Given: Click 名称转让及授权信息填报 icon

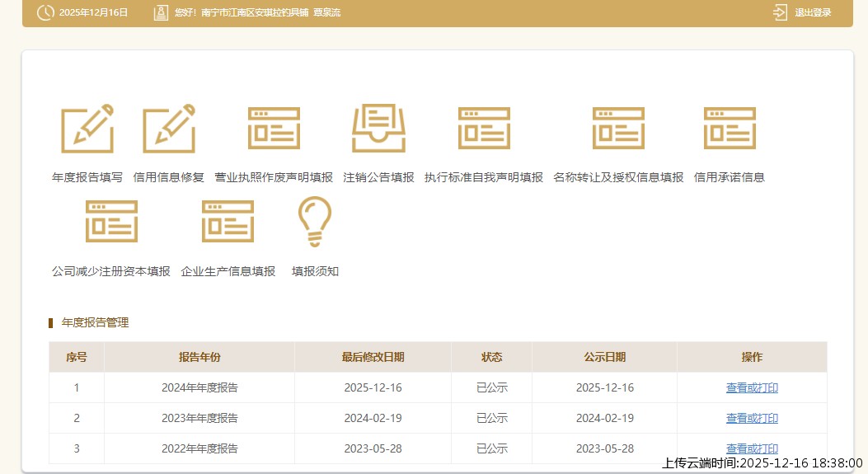Looking at the screenshot, I should 618,129.
